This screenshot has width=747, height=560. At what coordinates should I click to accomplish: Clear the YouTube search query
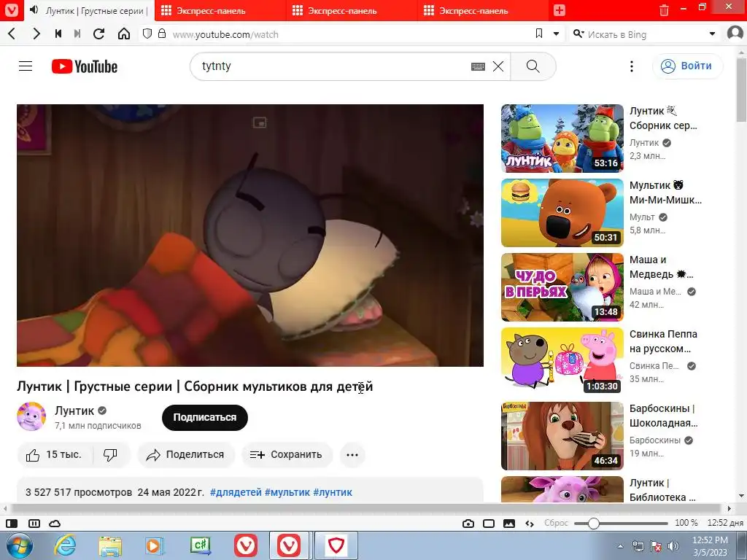pos(498,66)
